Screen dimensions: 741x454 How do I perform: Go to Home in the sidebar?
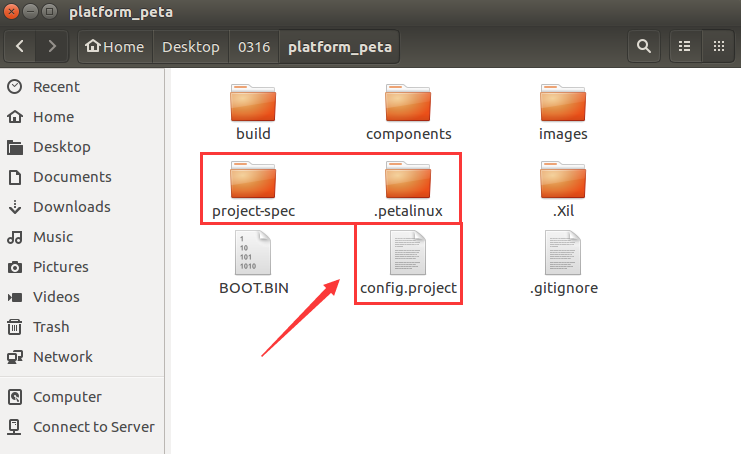[82, 117]
